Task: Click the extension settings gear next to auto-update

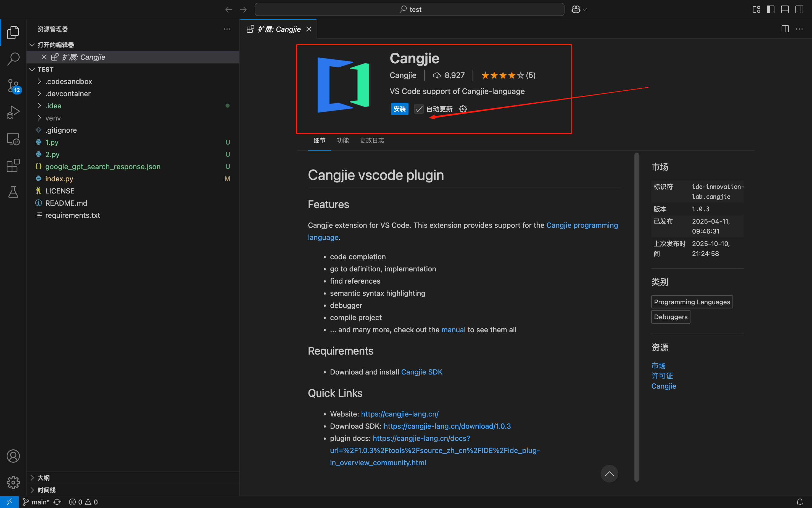Action: 463,109
